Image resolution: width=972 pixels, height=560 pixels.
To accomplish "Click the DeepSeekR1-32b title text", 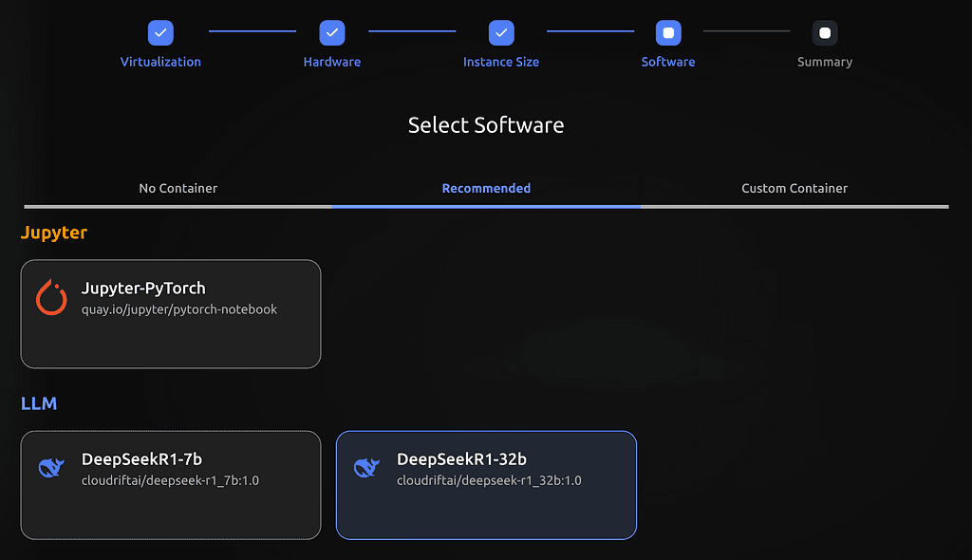I will pyautogui.click(x=461, y=458).
